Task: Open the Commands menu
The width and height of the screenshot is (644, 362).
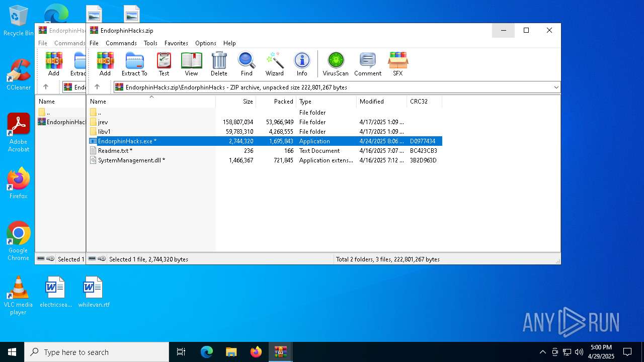Action: point(121,43)
